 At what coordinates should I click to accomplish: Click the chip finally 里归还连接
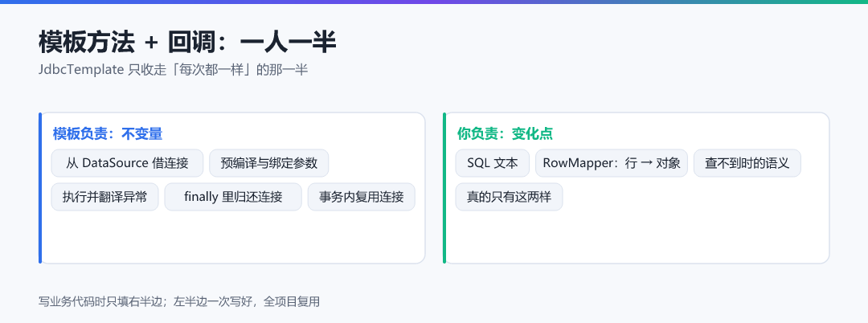point(233,197)
